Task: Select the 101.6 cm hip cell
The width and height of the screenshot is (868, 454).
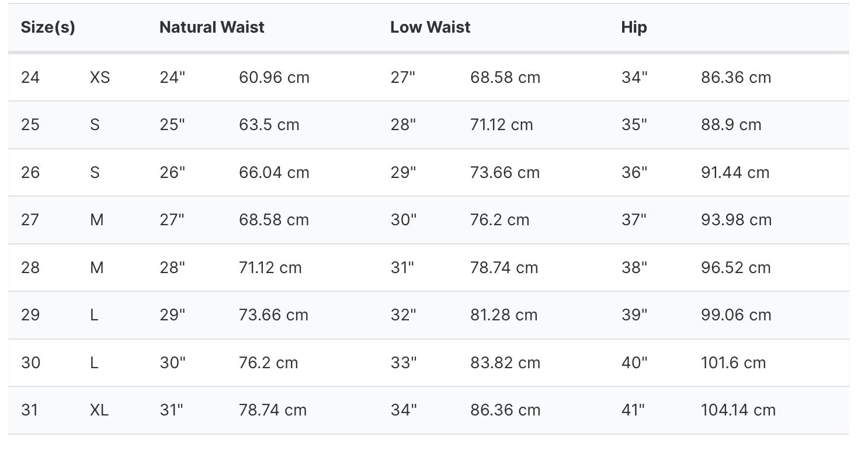Action: click(x=733, y=362)
